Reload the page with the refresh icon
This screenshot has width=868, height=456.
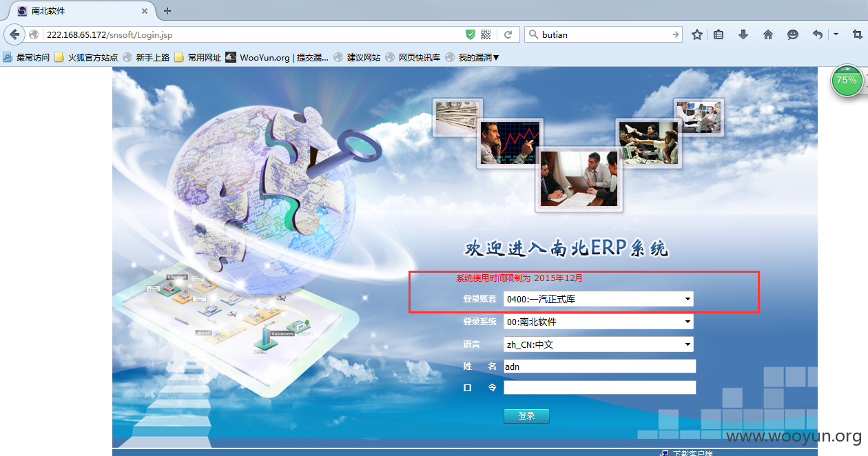tap(508, 34)
